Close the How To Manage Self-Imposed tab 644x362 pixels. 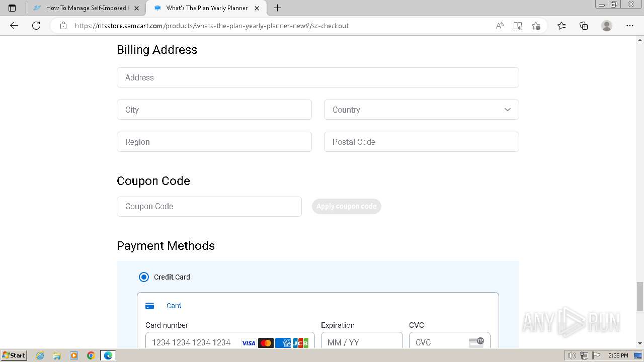(136, 8)
